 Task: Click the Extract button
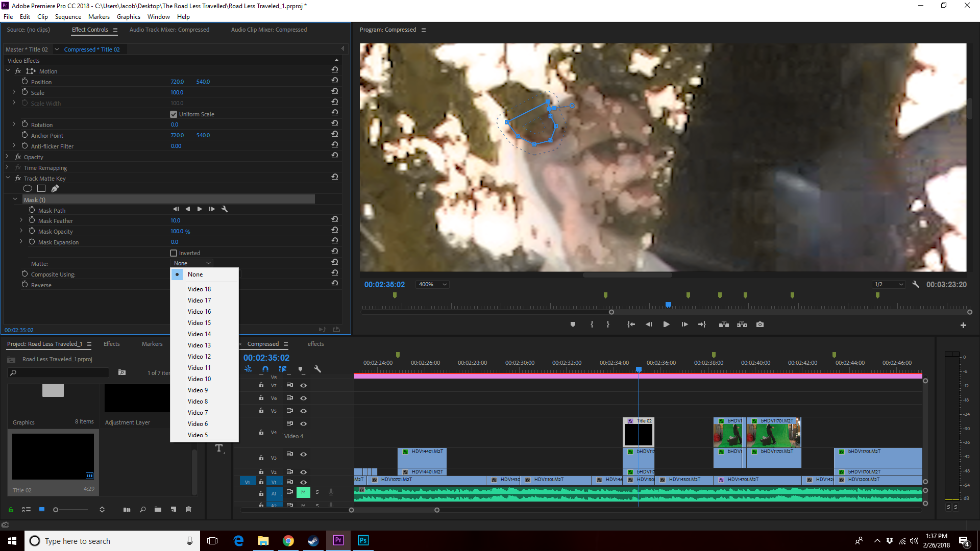click(742, 324)
